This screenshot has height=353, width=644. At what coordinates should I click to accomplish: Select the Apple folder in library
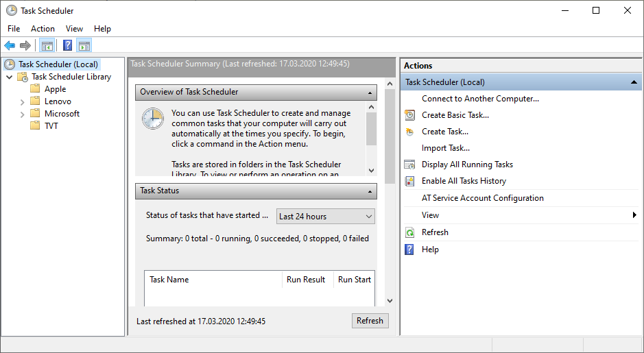pyautogui.click(x=55, y=89)
